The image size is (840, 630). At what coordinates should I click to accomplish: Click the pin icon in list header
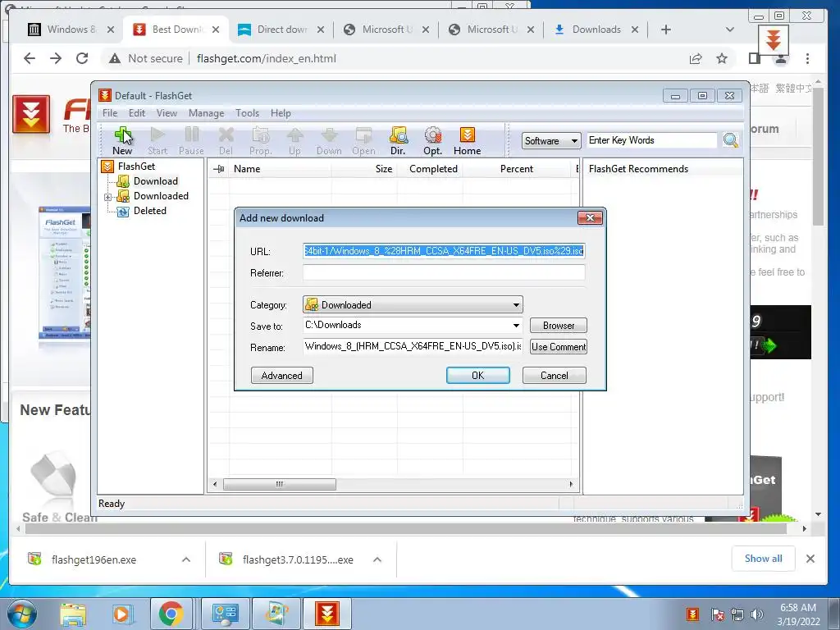click(x=218, y=169)
